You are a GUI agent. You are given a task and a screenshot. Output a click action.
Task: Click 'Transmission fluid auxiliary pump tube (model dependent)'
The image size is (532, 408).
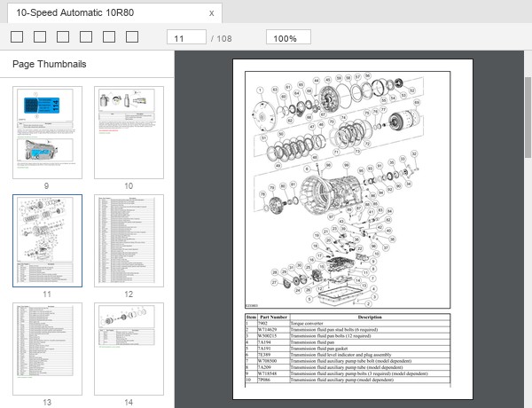[x=347, y=367]
